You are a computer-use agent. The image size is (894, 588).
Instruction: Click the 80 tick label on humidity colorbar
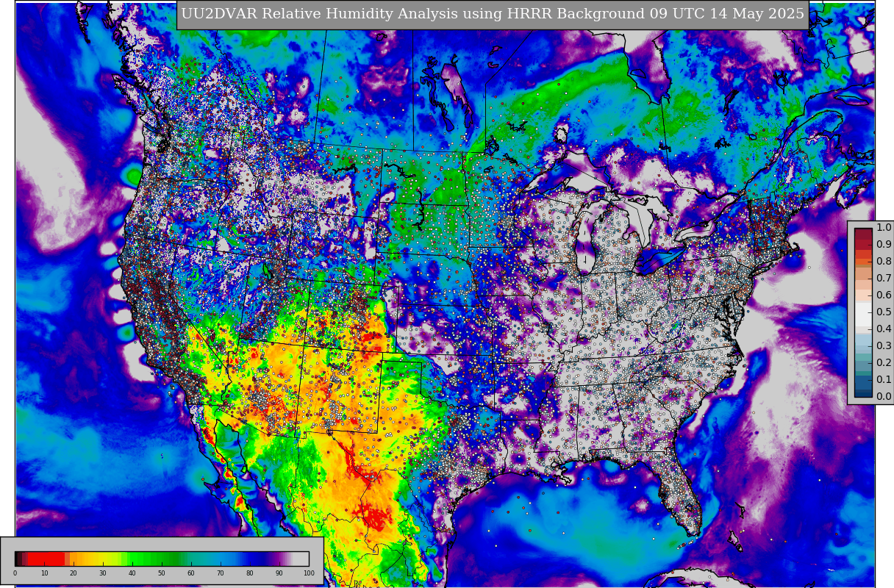tap(250, 573)
